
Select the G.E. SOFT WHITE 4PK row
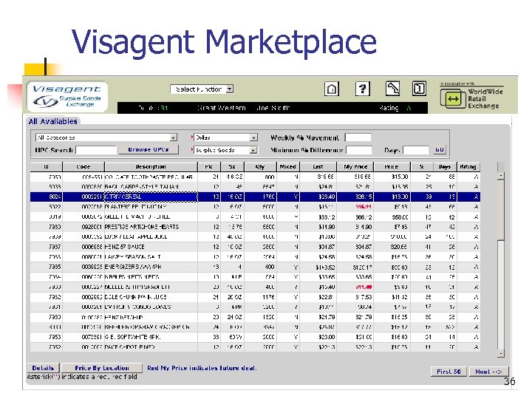tap(255, 337)
